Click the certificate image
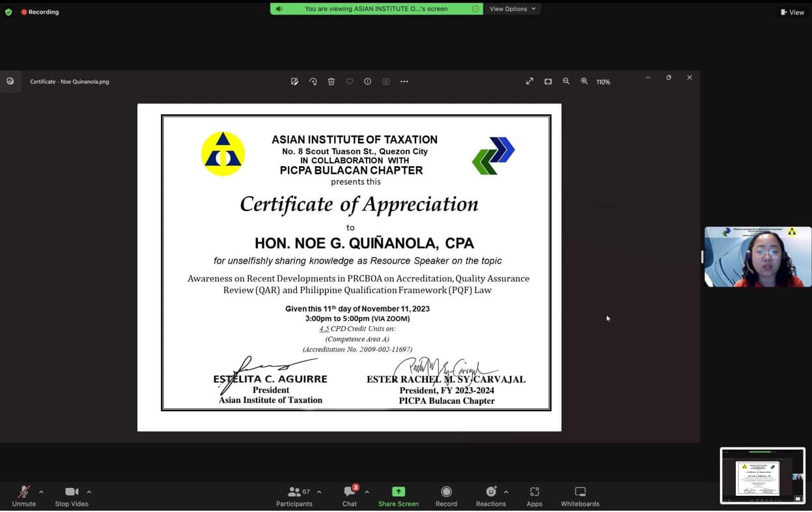812x512 pixels. tap(349, 267)
